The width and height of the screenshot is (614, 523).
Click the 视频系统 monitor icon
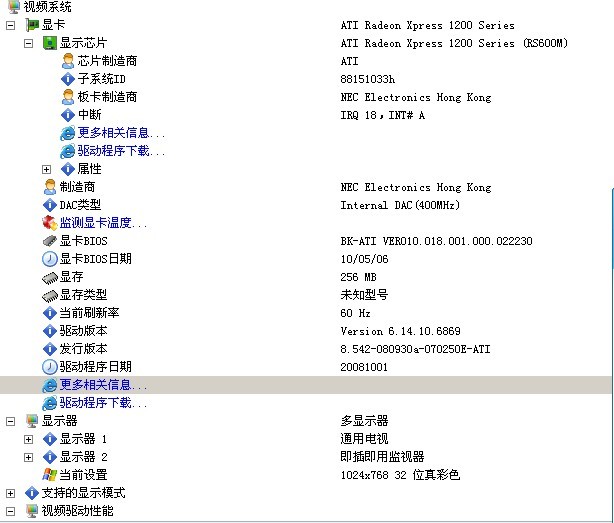14,6
